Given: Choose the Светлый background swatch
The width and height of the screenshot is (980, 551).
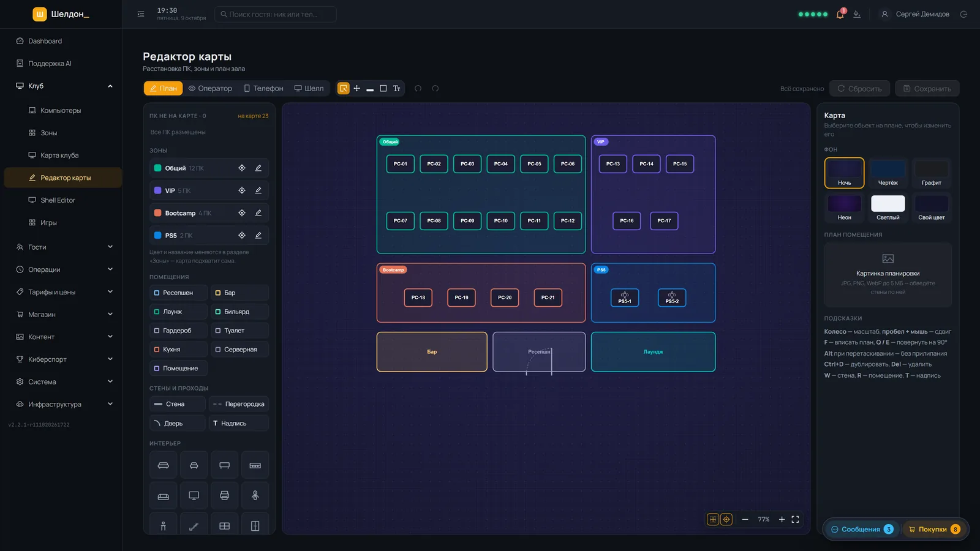Looking at the screenshot, I should 888,208.
